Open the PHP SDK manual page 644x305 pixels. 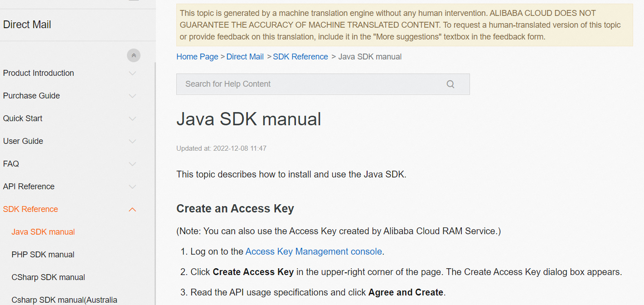click(43, 255)
